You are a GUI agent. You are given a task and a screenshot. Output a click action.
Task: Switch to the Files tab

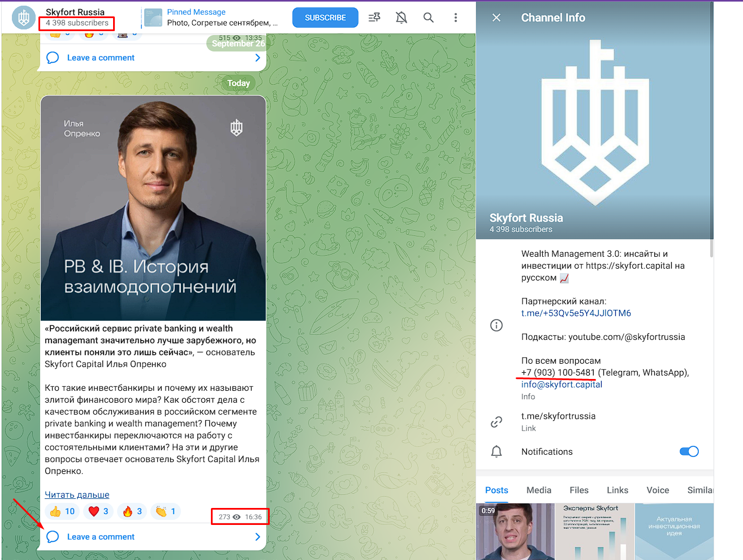coord(579,490)
